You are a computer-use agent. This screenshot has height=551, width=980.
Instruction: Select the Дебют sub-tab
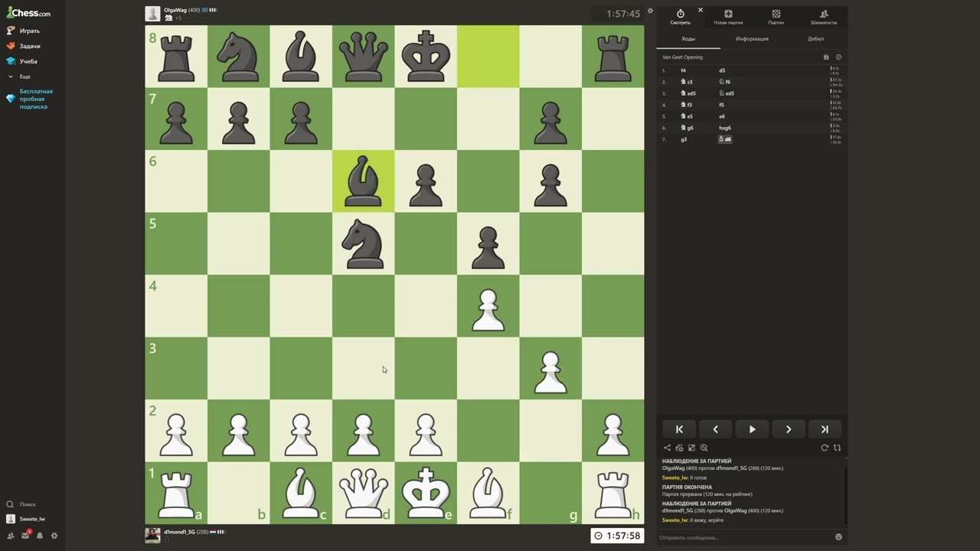coord(815,38)
